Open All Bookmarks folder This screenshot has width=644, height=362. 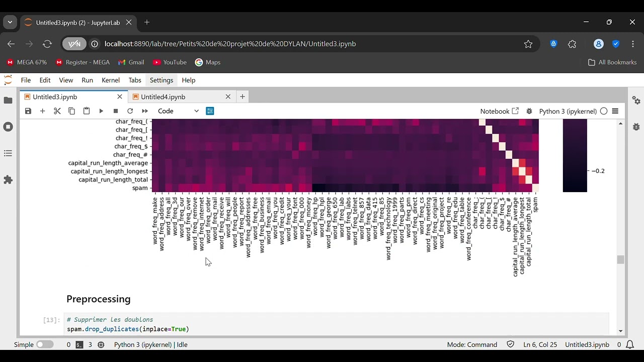(x=612, y=62)
